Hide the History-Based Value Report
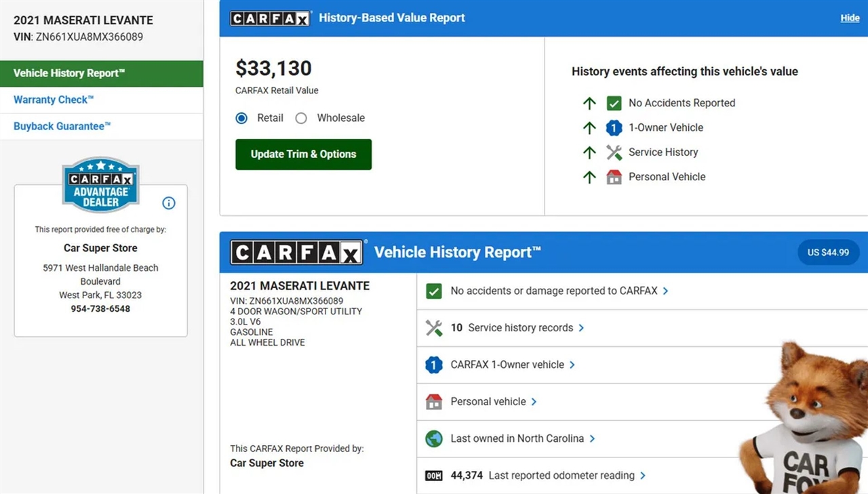Viewport: 868px width, 494px height. tap(850, 18)
